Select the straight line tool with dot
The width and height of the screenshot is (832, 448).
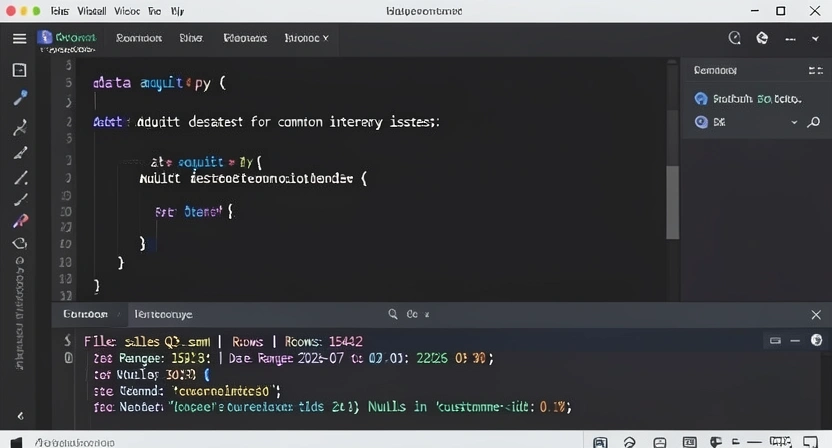(20, 177)
